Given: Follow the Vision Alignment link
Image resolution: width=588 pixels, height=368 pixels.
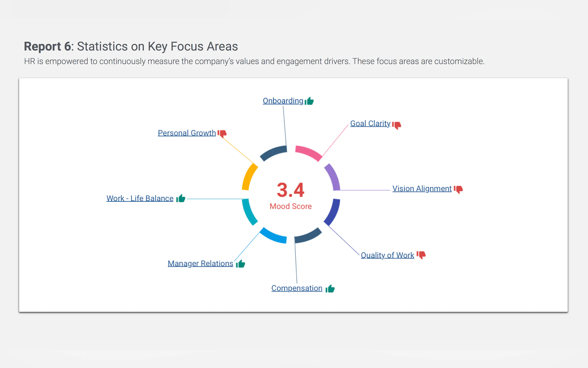Looking at the screenshot, I should 422,189.
